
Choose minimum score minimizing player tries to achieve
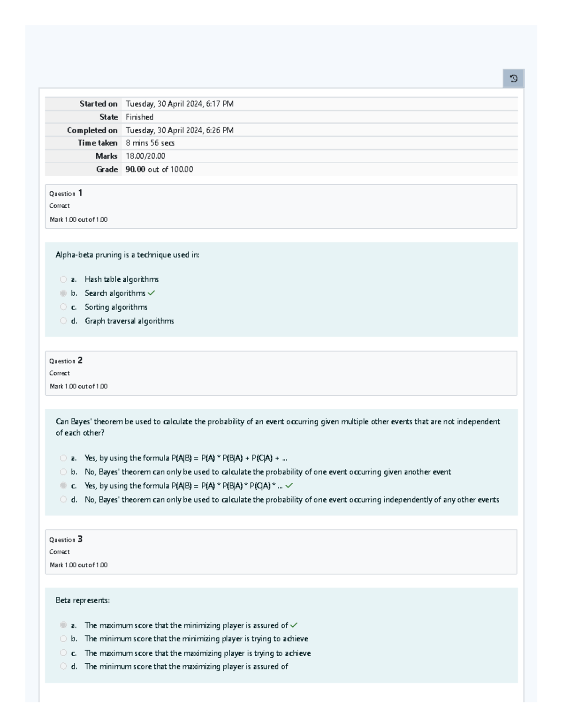point(64,639)
